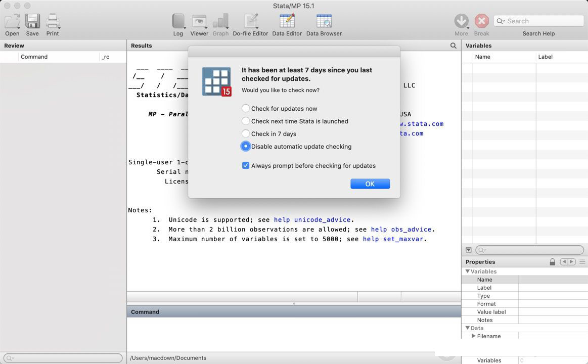This screenshot has width=588, height=364.
Task: Open the Viewer toolbar dropdown arrow
Action: [206, 28]
